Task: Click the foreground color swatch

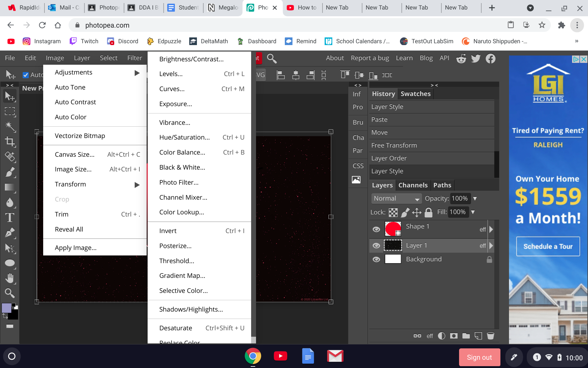Action: click(x=6, y=308)
